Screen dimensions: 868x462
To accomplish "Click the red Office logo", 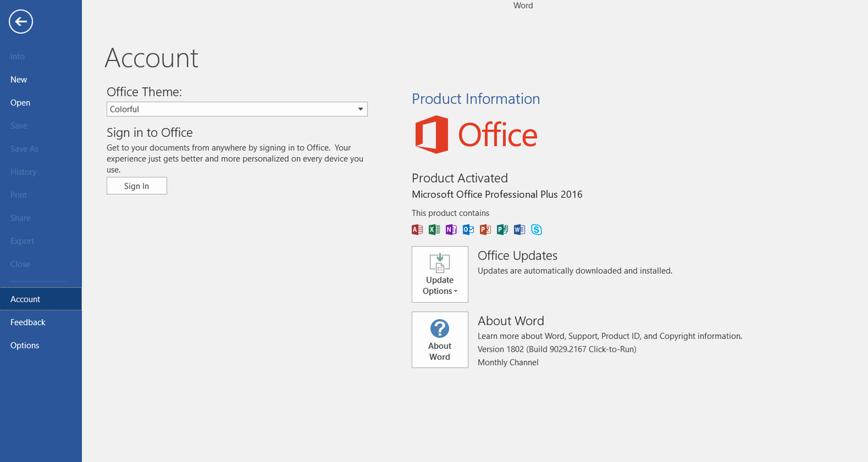I will click(476, 135).
